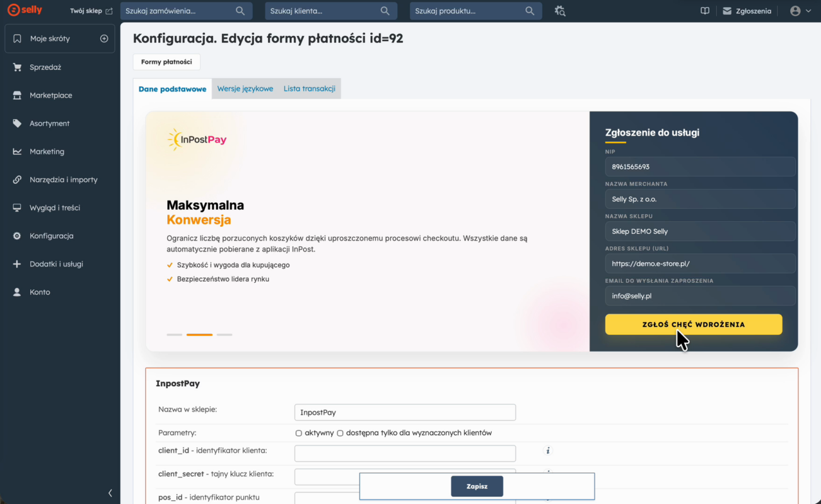
Task: Click the Nazwa merchanta field
Action: point(700,199)
